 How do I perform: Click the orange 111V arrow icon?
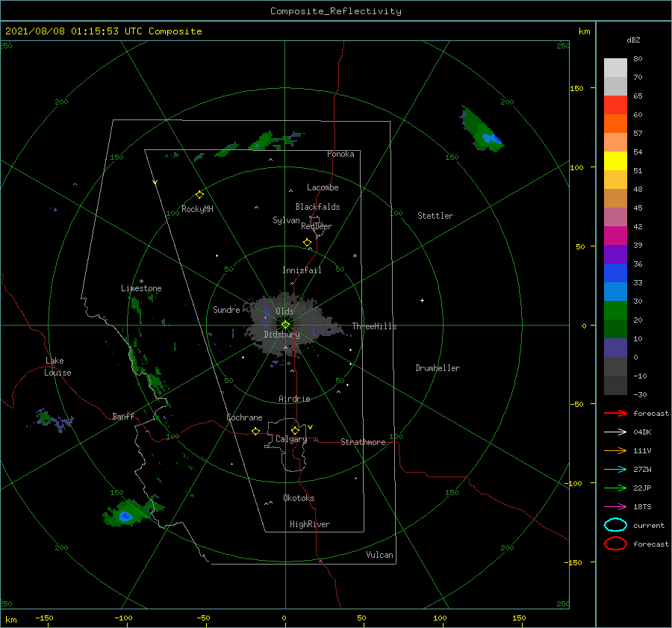point(615,450)
